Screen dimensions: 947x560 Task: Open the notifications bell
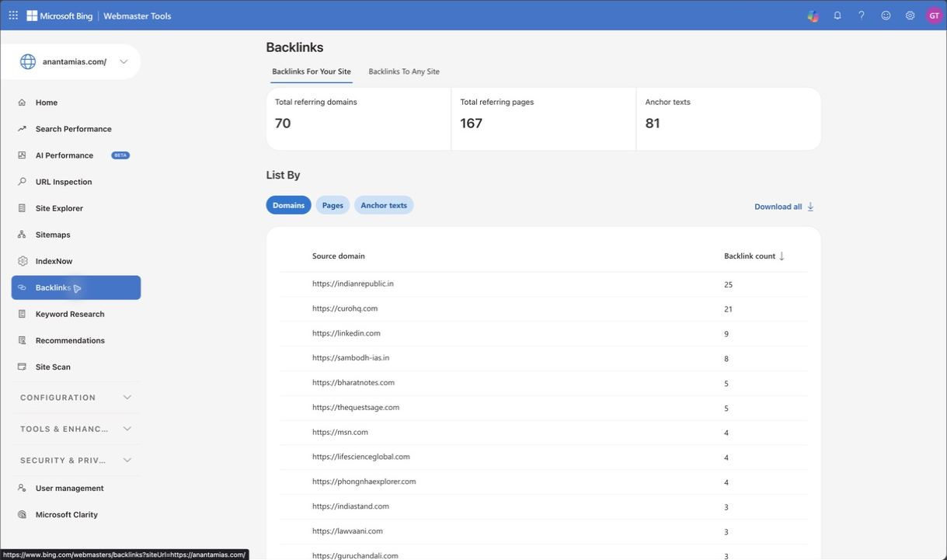837,16
